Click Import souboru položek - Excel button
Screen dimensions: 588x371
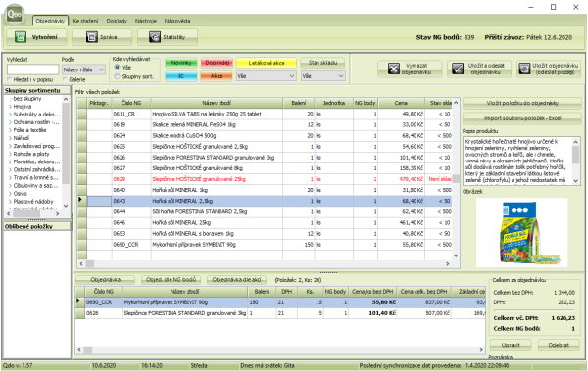point(522,118)
